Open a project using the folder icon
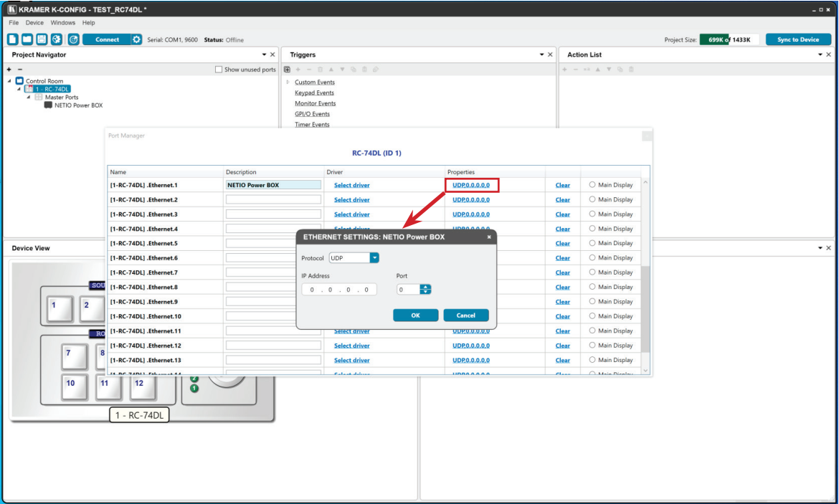The image size is (839, 504). 27,39
